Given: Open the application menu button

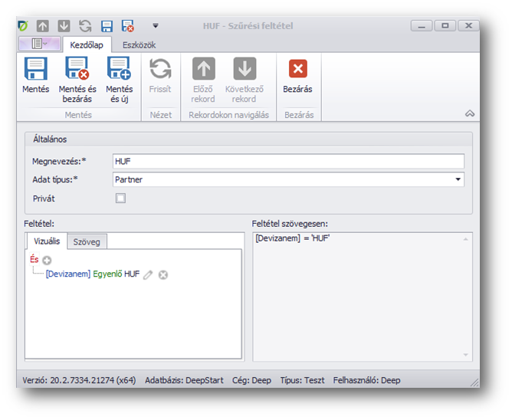Looking at the screenshot, I should click(38, 44).
